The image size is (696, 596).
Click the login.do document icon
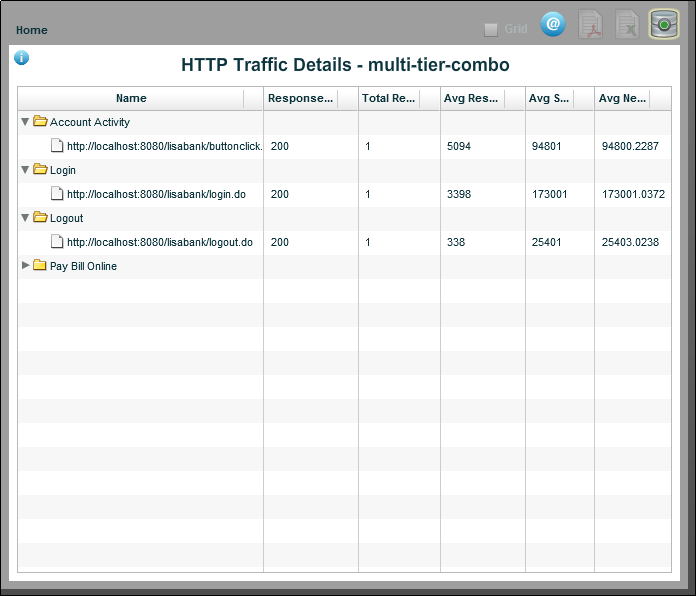tap(57, 193)
